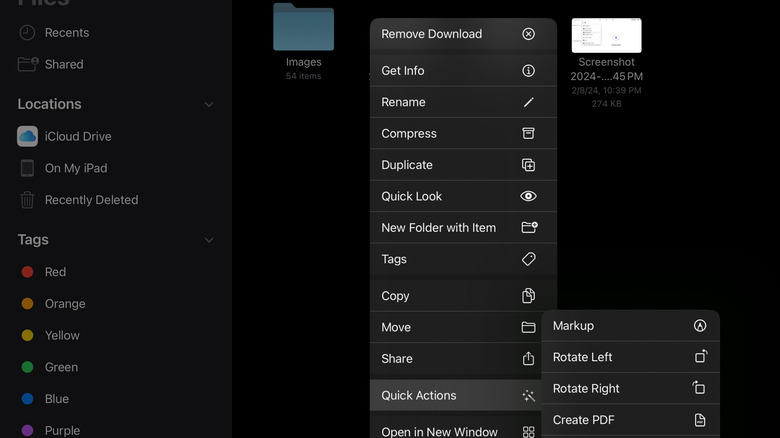The image size is (780, 438).
Task: Collapse the Locations section chevron
Action: pyautogui.click(x=209, y=104)
